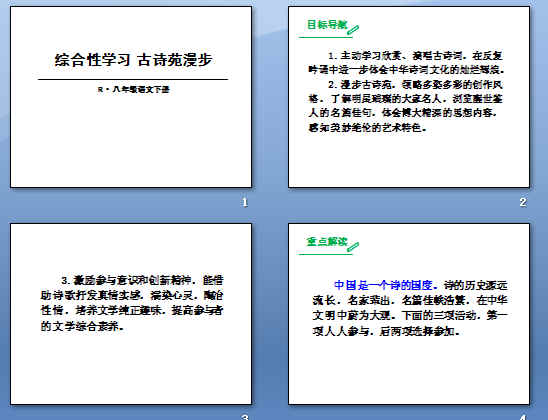Viewport: 548px width, 420px height.
Task: Click the title 综合性学习 古诗苑漫步
Action: click(x=133, y=60)
